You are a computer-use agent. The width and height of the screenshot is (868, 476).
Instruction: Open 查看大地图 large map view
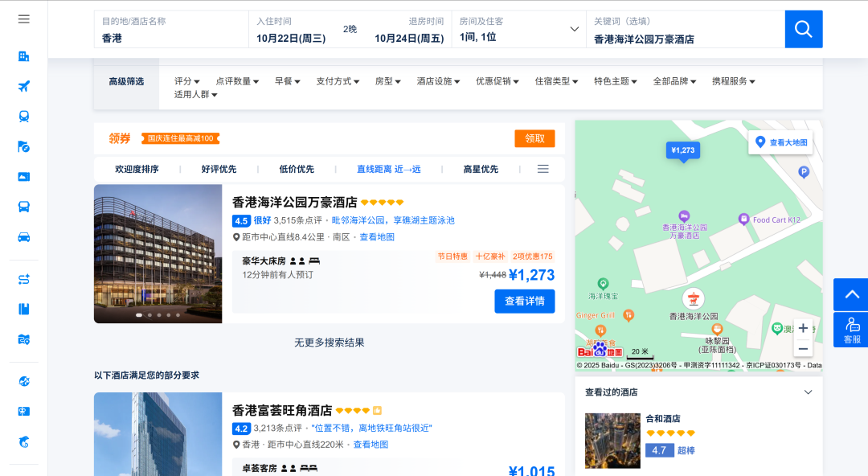pos(780,142)
